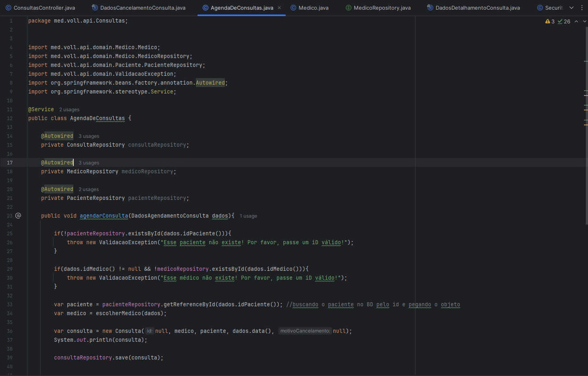Click the System.out.println(consulta) statement
This screenshot has height=376, width=588.
101,340
